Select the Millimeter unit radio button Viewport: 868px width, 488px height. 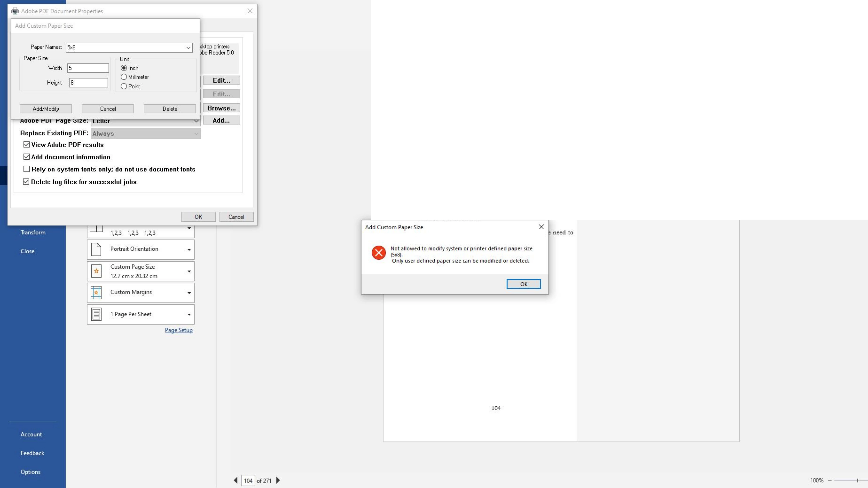pos(124,77)
